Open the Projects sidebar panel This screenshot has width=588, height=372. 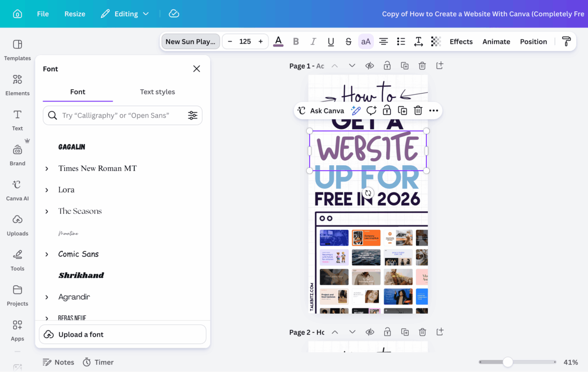pos(18,296)
